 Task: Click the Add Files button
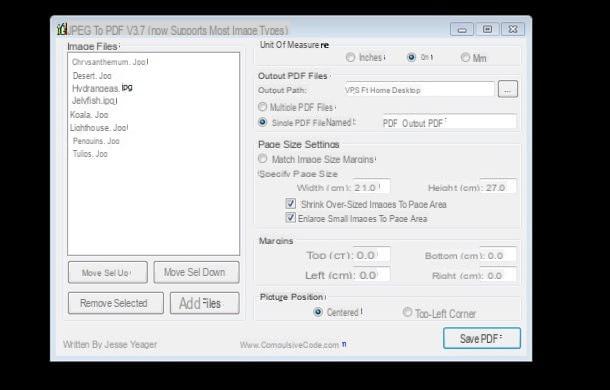(x=205, y=303)
